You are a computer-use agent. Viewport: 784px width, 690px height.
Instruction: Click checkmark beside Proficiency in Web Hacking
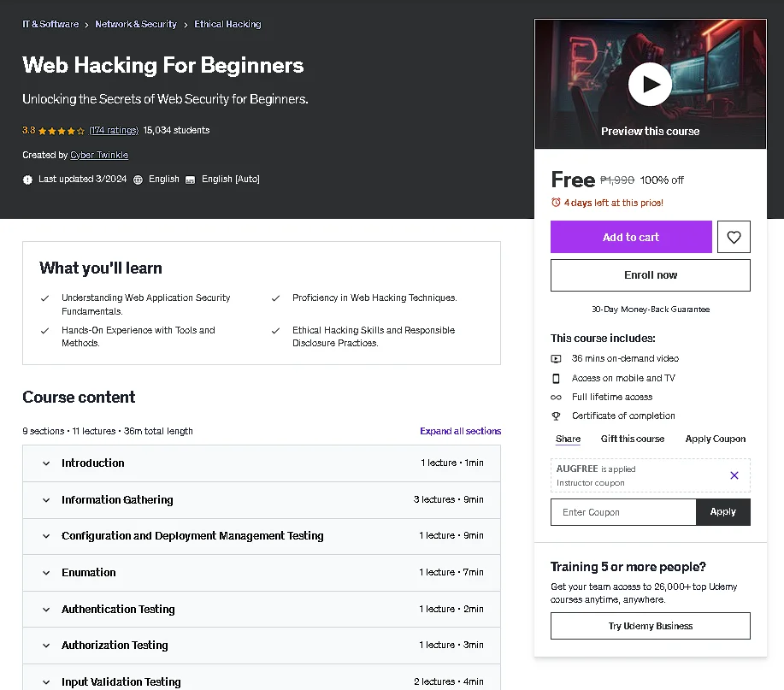coord(275,298)
